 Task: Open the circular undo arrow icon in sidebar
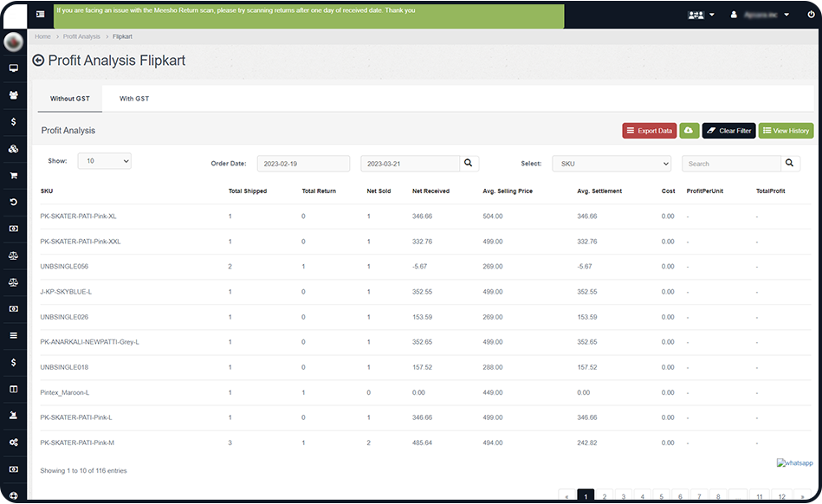14,202
